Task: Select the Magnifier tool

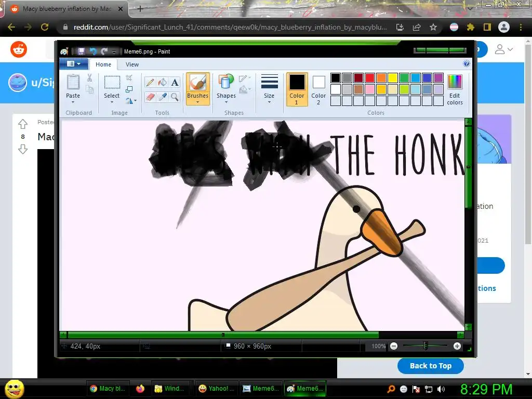Action: pyautogui.click(x=175, y=97)
